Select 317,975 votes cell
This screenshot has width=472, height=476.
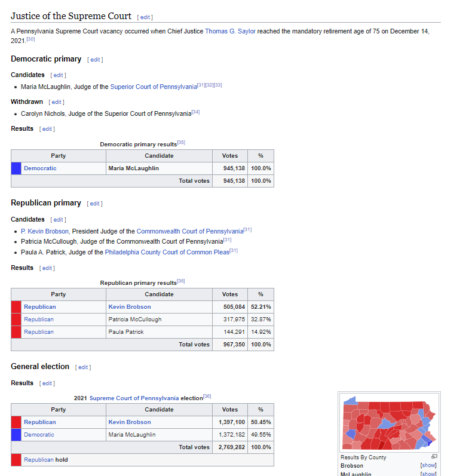point(230,320)
